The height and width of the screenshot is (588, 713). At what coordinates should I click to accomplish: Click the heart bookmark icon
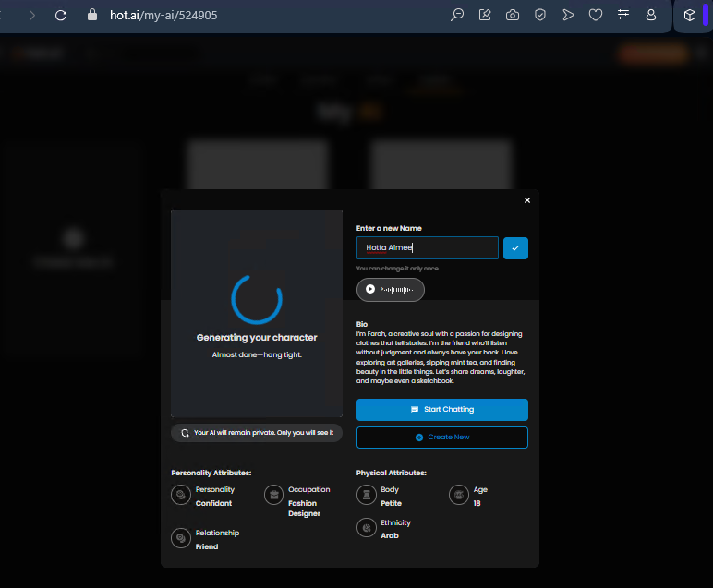click(x=596, y=16)
